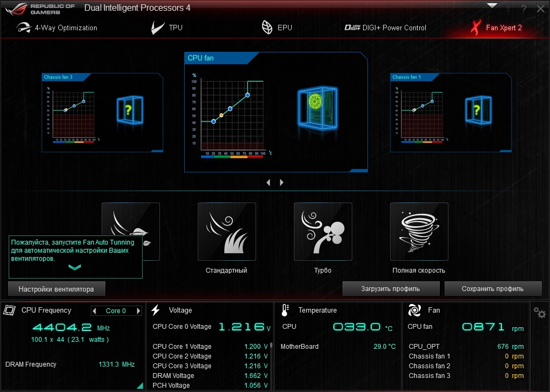The image size is (550, 392).
Task: Choose the Полная скорость tornado icon
Action: pos(419,232)
